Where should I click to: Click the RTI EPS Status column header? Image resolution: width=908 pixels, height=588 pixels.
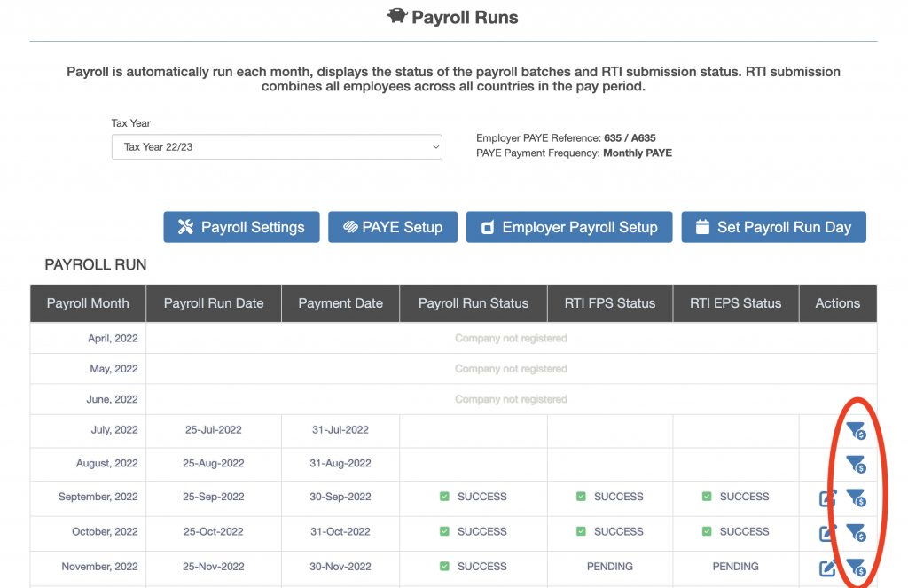coord(735,303)
